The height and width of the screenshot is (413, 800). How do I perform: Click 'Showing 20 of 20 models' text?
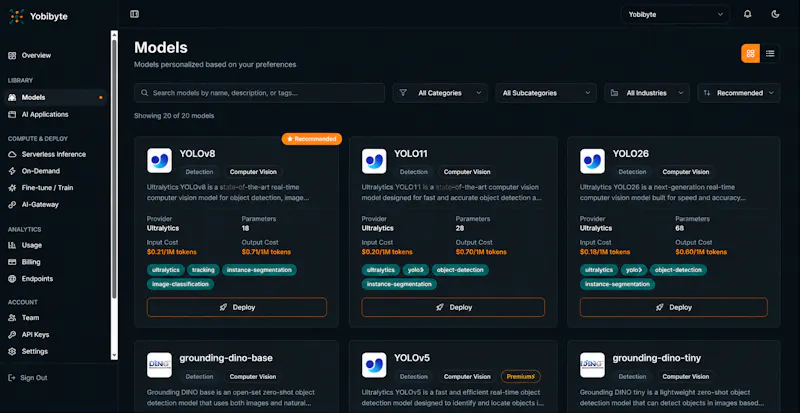(174, 116)
